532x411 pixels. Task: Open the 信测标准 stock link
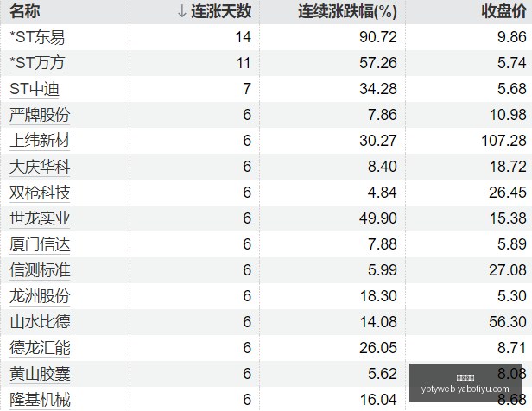[40, 270]
